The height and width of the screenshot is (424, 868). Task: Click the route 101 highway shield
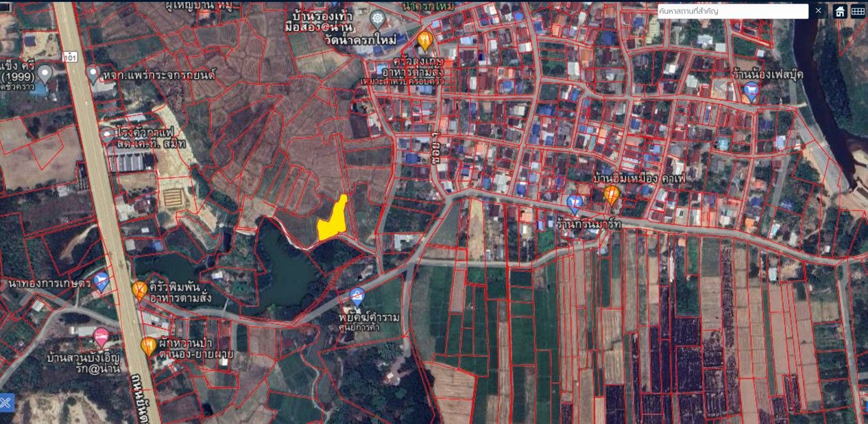coord(70,57)
